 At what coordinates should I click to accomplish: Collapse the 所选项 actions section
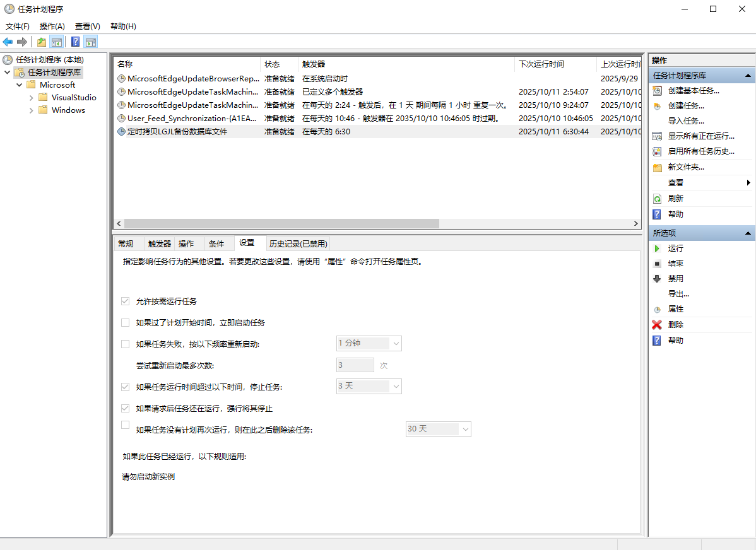click(748, 233)
